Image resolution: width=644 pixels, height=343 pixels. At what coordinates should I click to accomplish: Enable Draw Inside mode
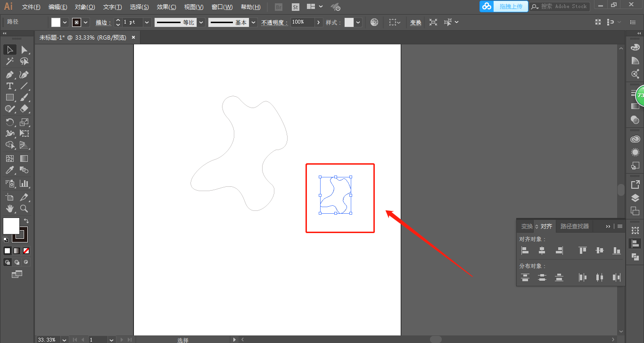[x=26, y=262]
